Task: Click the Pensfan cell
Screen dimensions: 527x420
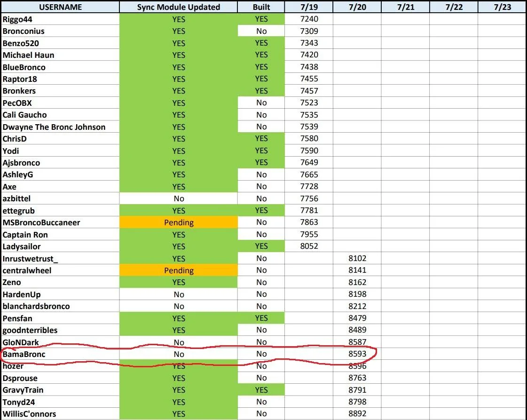Action: point(60,318)
